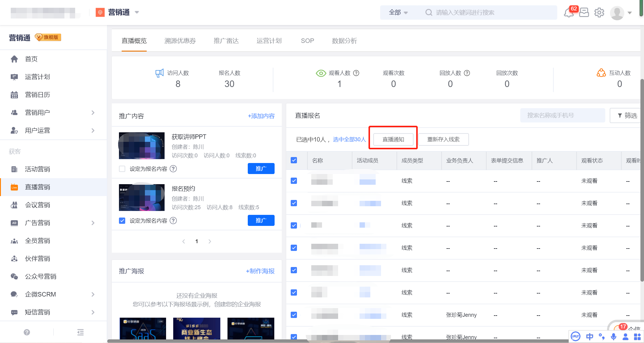The width and height of the screenshot is (644, 343).
Task: Uncheck 设定为报名内容 for 报名预约
Action: (x=122, y=221)
